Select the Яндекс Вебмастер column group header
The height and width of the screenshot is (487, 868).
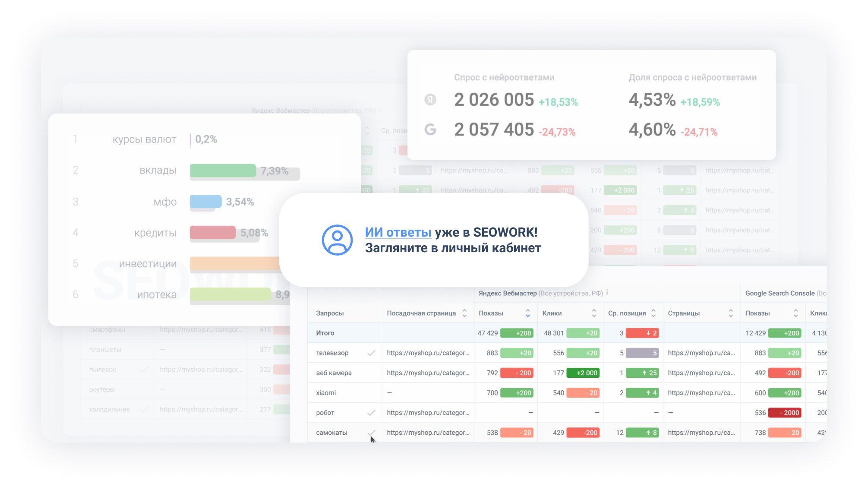click(507, 293)
